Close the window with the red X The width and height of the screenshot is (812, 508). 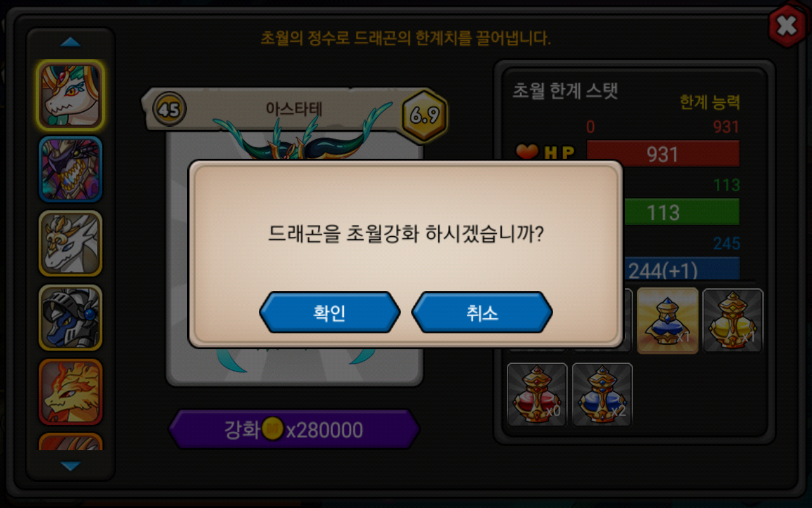787,25
